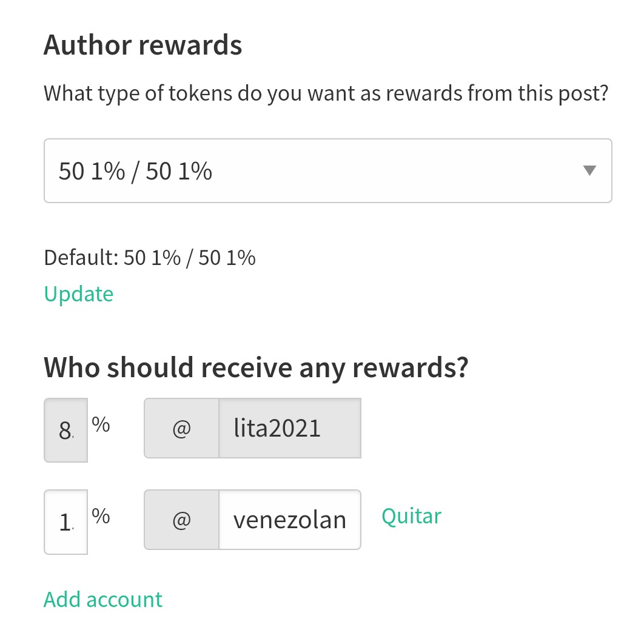This screenshot has width=644, height=644.
Task: Click the 'What type of tokens' question text
Action: point(326,93)
